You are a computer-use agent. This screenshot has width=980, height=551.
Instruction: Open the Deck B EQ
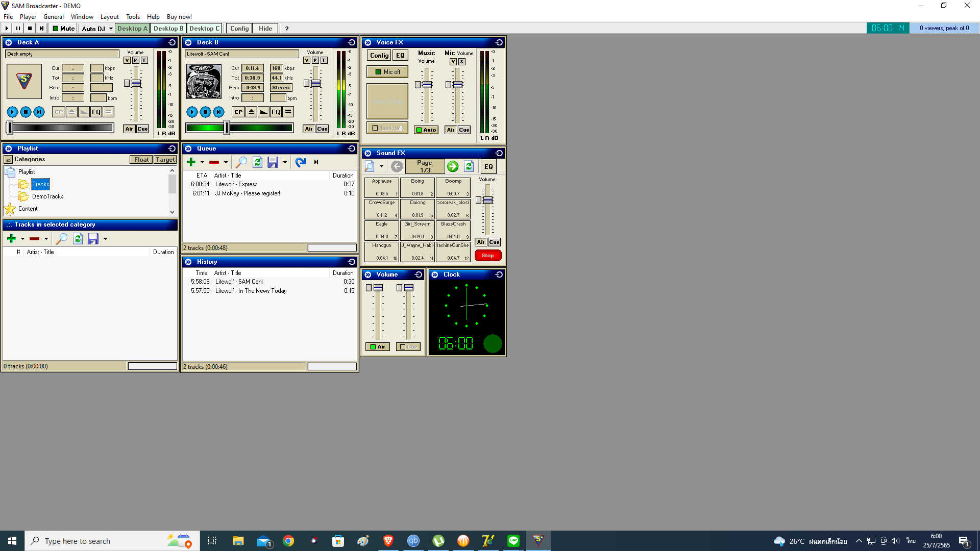click(x=276, y=112)
